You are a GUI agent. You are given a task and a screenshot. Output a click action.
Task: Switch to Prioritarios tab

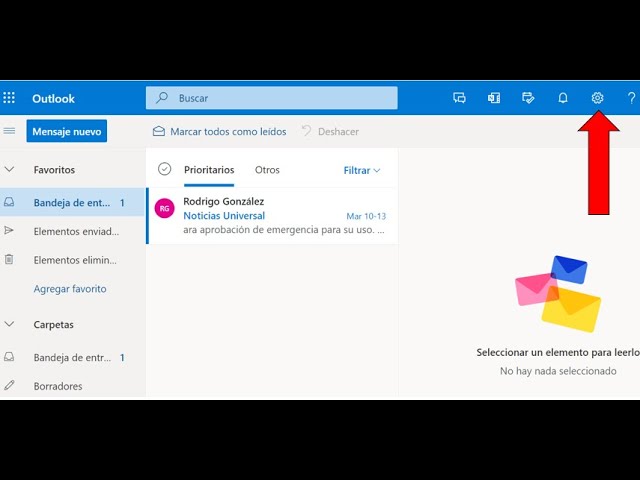pyautogui.click(x=209, y=170)
